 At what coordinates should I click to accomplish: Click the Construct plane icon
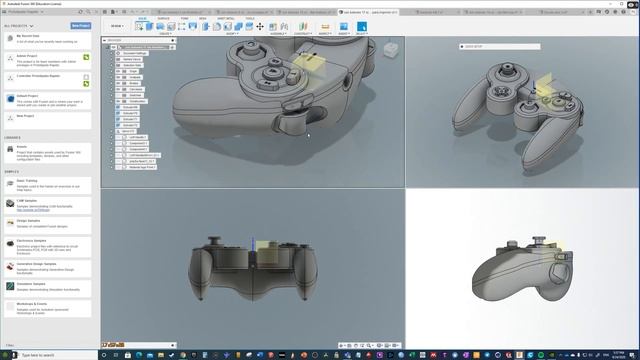(x=303, y=27)
